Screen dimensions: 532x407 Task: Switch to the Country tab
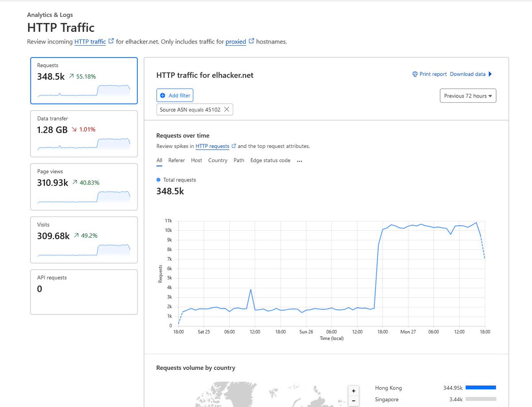218,160
